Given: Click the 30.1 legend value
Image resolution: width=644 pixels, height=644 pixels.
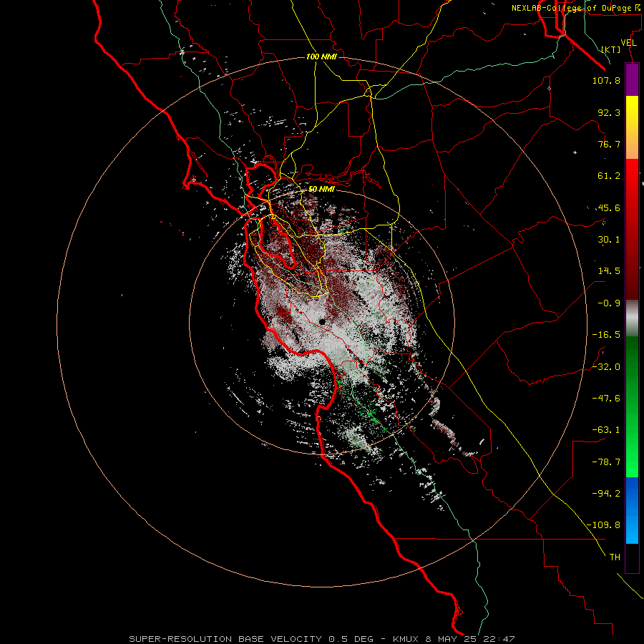Looking at the screenshot, I should 609,240.
